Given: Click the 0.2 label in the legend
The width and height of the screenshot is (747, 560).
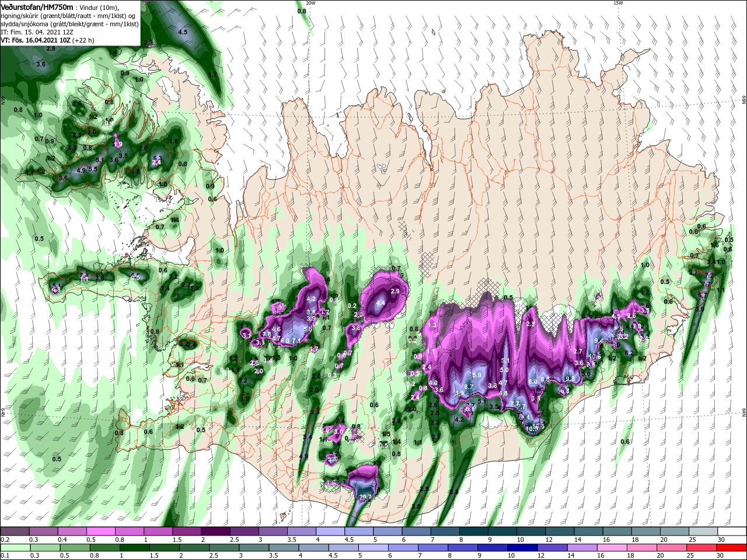Looking at the screenshot, I should pos(5,540).
